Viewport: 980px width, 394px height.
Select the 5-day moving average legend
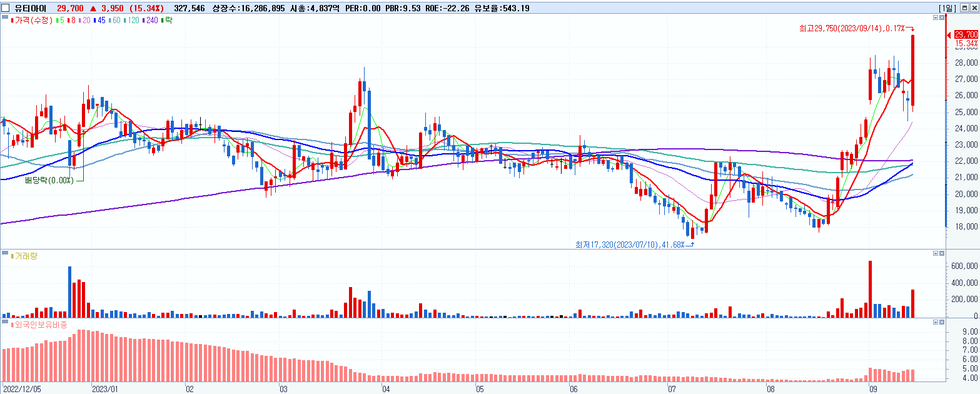tap(60, 21)
